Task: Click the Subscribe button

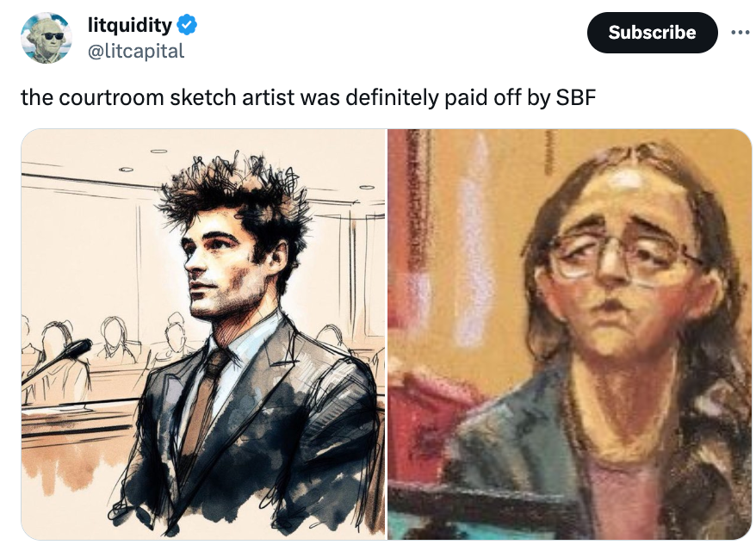Action: tap(652, 33)
